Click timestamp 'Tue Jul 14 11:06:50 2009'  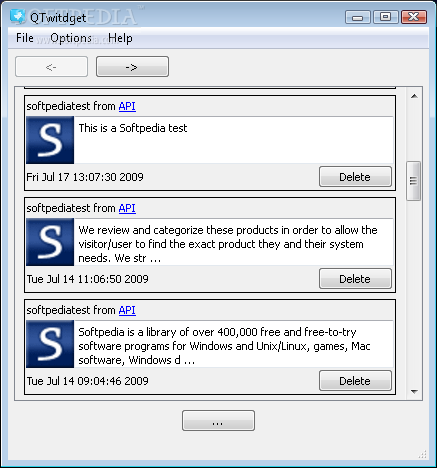coord(87,279)
